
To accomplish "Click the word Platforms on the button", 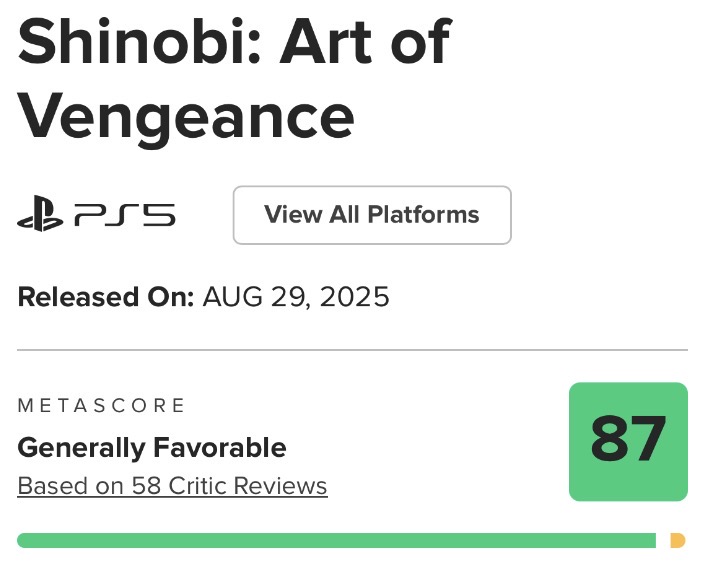I will tap(424, 215).
